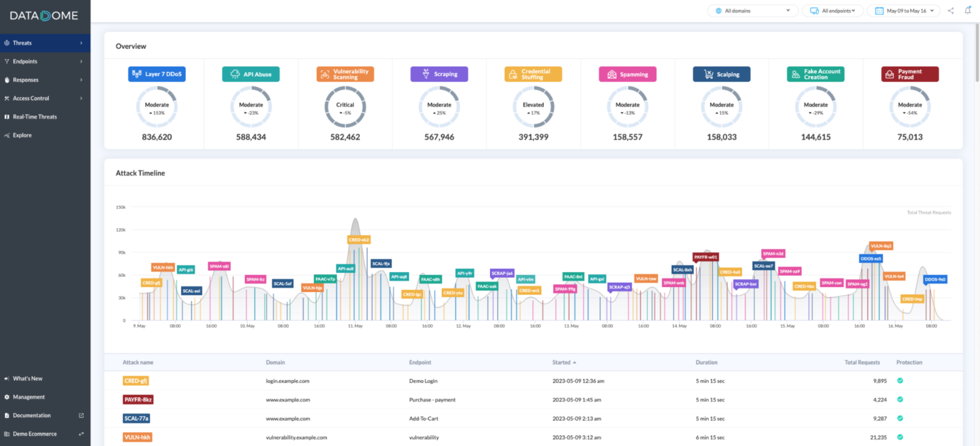The height and width of the screenshot is (446, 980).
Task: Click the external link icon beside Documentation
Action: tap(81, 415)
